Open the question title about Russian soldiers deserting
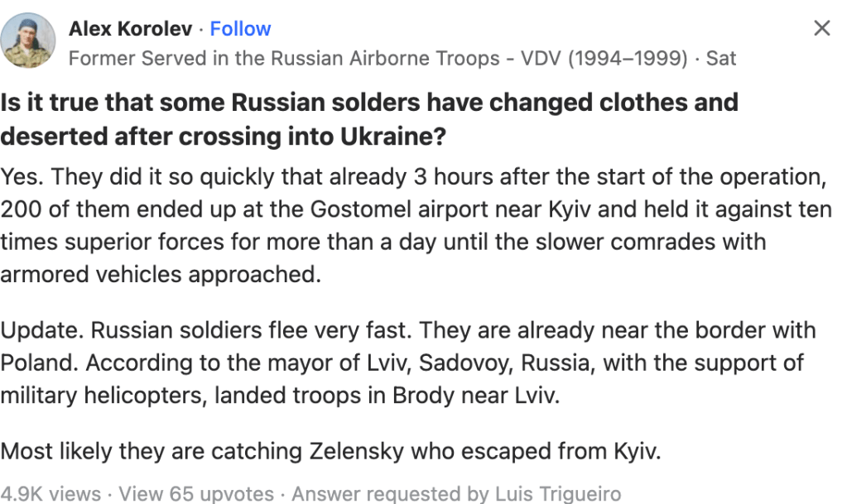 point(368,119)
